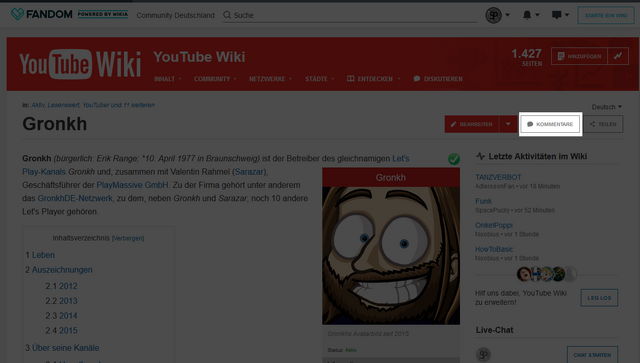Open the Funk activity link
Viewport: 640px width, 363px height.
(x=483, y=201)
